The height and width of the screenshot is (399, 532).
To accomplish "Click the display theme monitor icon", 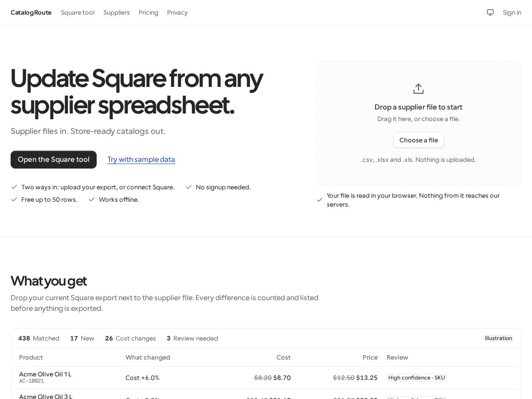I will pyautogui.click(x=490, y=12).
